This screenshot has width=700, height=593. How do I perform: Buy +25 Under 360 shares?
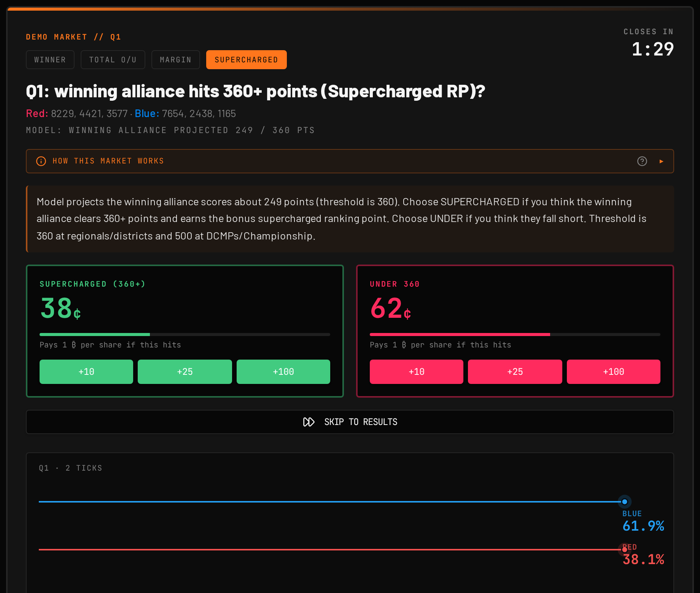(515, 372)
